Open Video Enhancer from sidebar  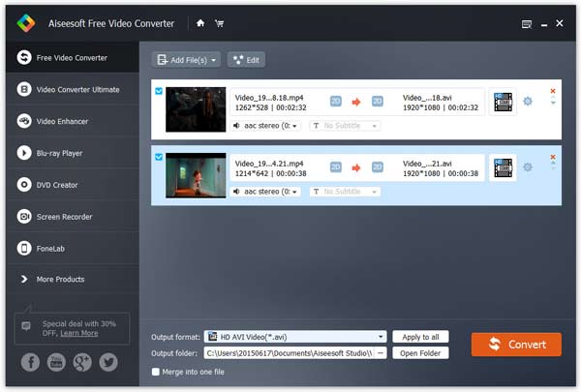pyautogui.click(x=73, y=121)
